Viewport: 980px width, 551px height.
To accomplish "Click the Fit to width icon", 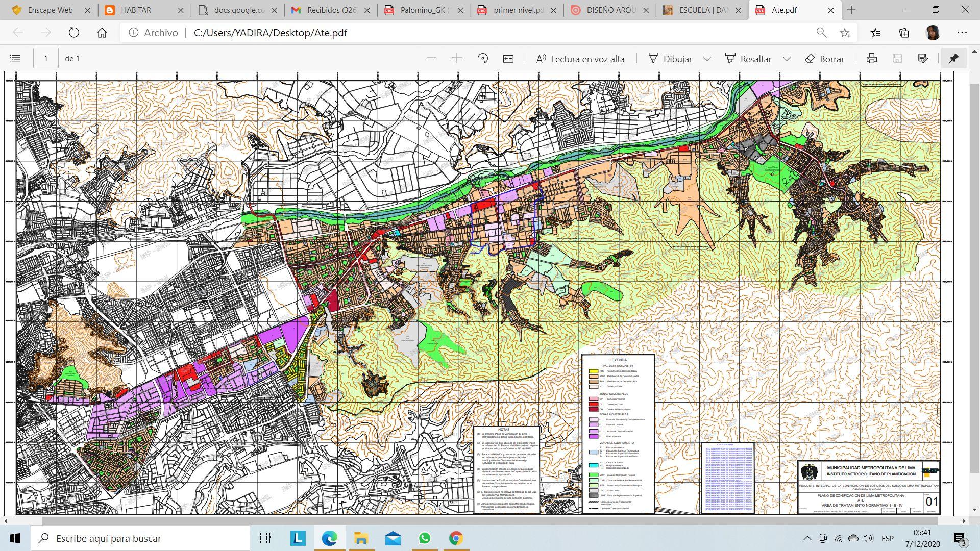I will (508, 59).
